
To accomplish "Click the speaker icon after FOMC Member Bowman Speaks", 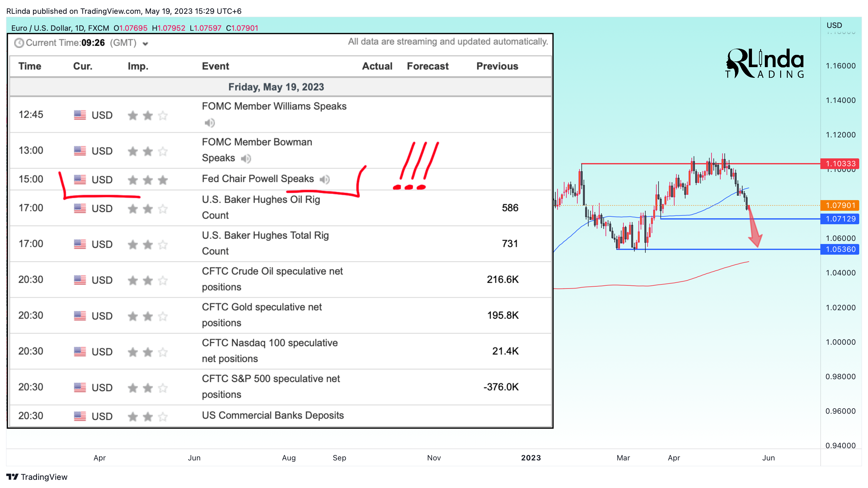I will click(x=246, y=158).
